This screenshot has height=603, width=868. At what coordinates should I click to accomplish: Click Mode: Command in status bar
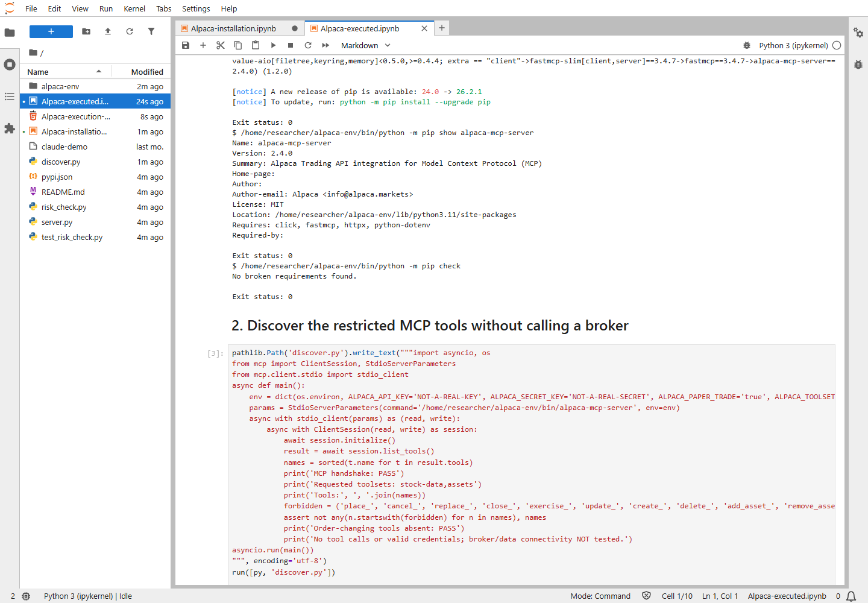point(600,596)
